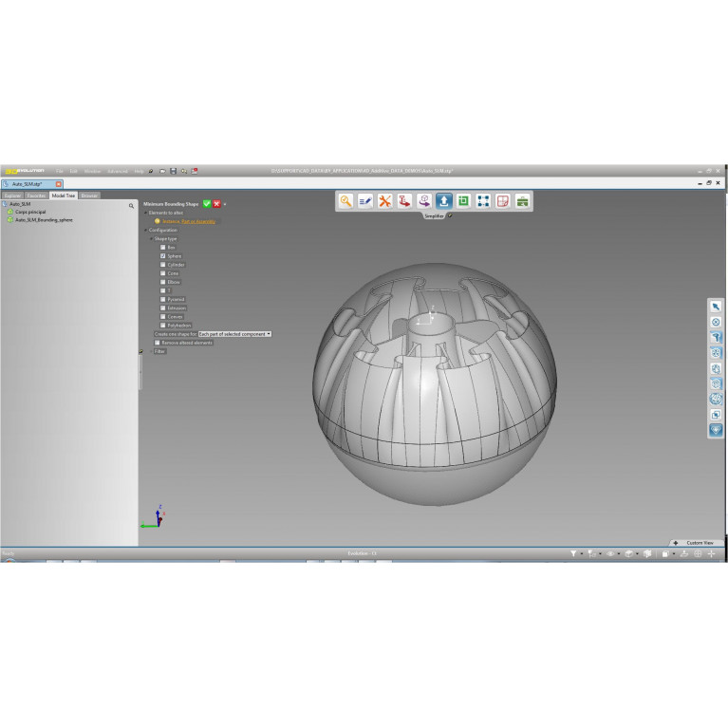Confirm Minimum Bounding Shape with green check

point(207,204)
